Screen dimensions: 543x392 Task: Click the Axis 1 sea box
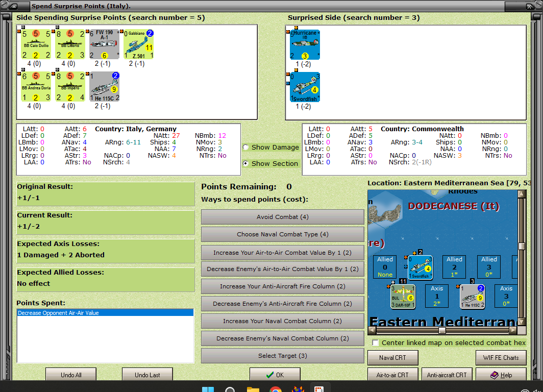pyautogui.click(x=437, y=296)
